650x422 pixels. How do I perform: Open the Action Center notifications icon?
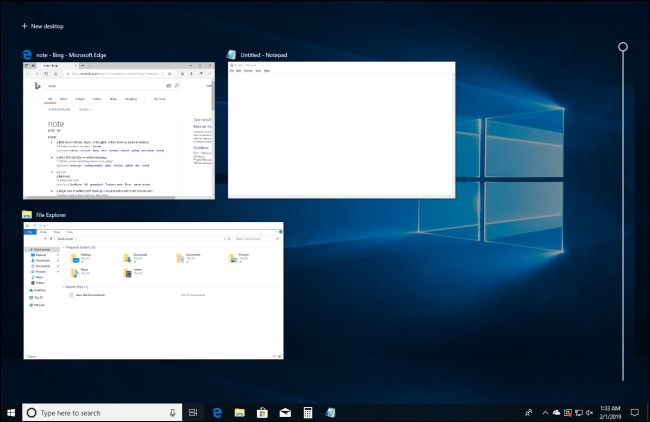[635, 412]
